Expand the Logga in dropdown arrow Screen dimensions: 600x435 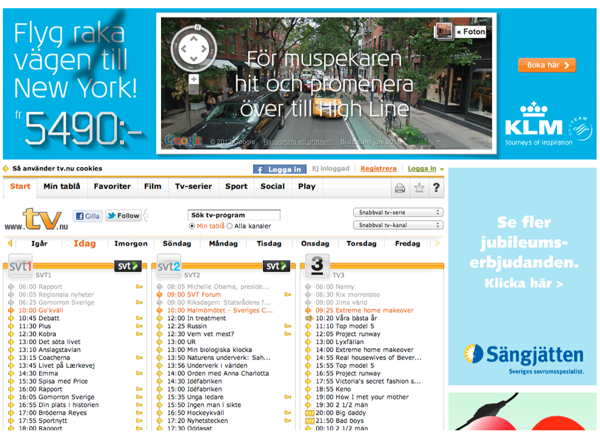tap(442, 169)
